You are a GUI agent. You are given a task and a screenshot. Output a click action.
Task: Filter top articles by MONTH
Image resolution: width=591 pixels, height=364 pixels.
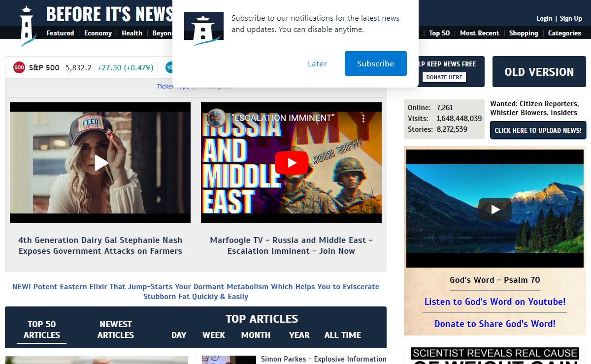click(x=256, y=335)
